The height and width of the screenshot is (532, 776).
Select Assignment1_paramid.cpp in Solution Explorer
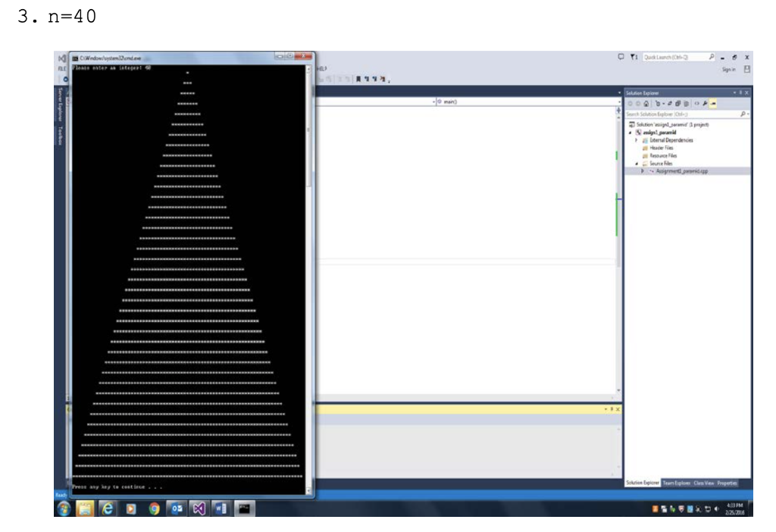click(x=683, y=171)
